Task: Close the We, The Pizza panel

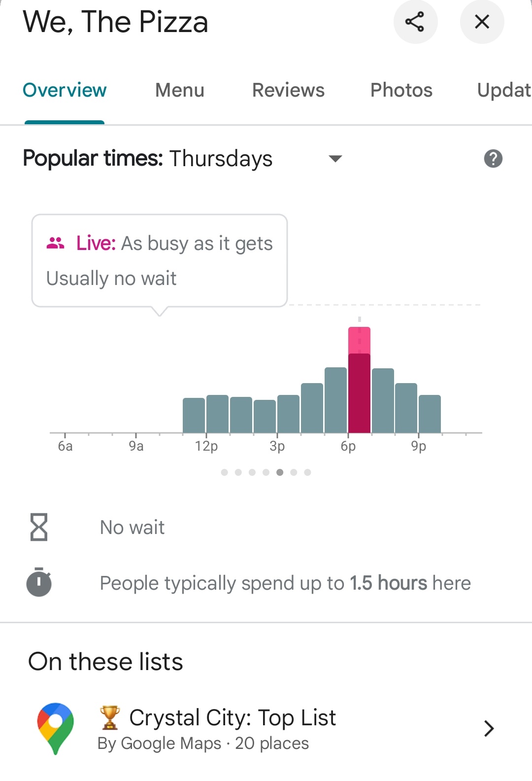Action: click(482, 22)
